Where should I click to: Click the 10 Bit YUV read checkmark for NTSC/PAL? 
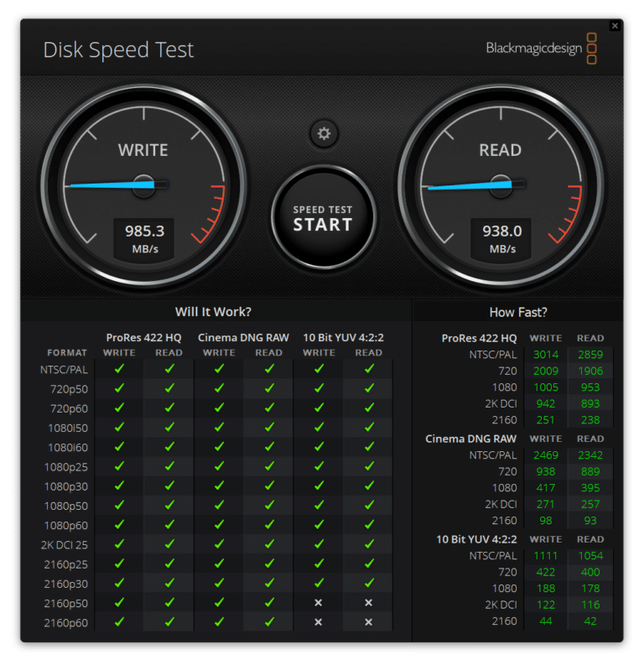click(x=369, y=369)
